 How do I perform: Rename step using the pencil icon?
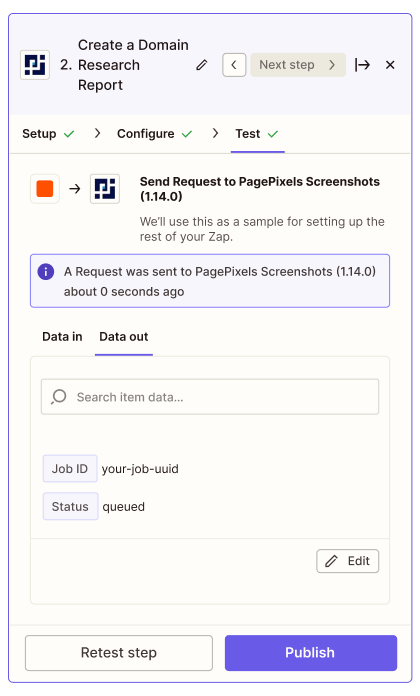coord(202,65)
